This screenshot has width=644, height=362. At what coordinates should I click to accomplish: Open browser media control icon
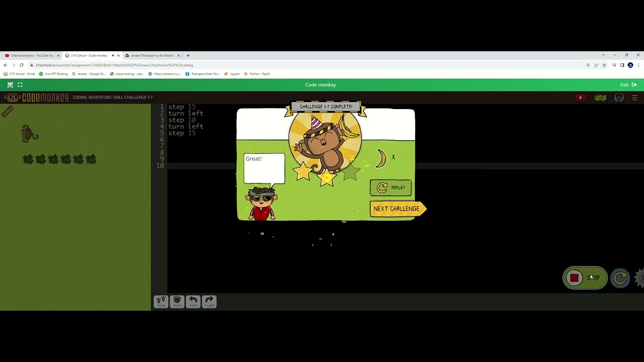pyautogui.click(x=615, y=65)
